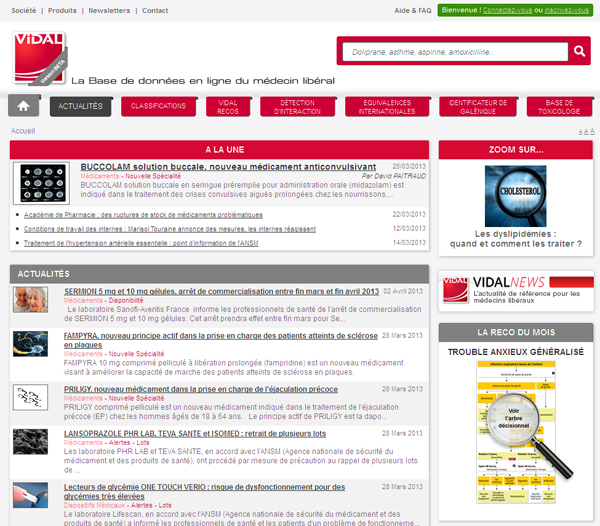Open the Equivalences Internationales tab
The width and height of the screenshot is (600, 526).
pyautogui.click(x=387, y=106)
